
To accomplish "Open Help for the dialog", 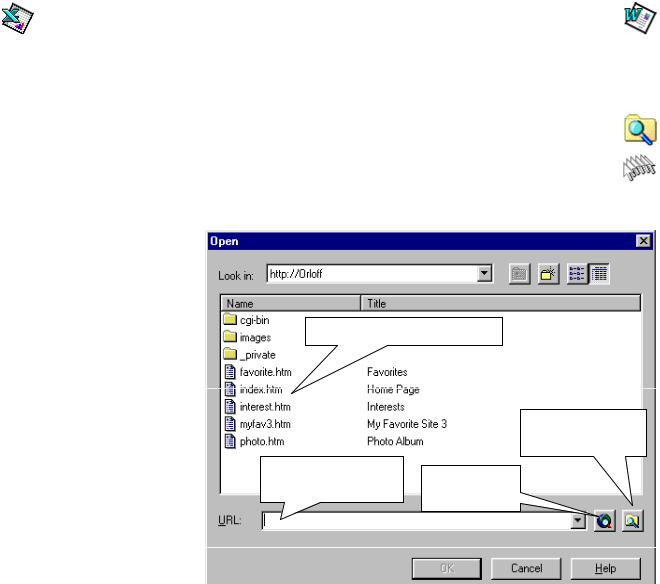I will (606, 568).
